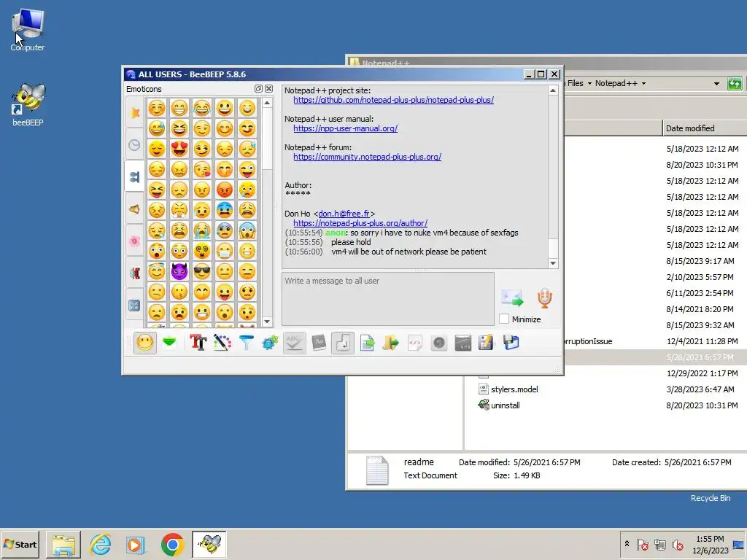
Task: Expand the Notepad++ breadcrumb dropdown in Explorer
Action: [x=643, y=83]
